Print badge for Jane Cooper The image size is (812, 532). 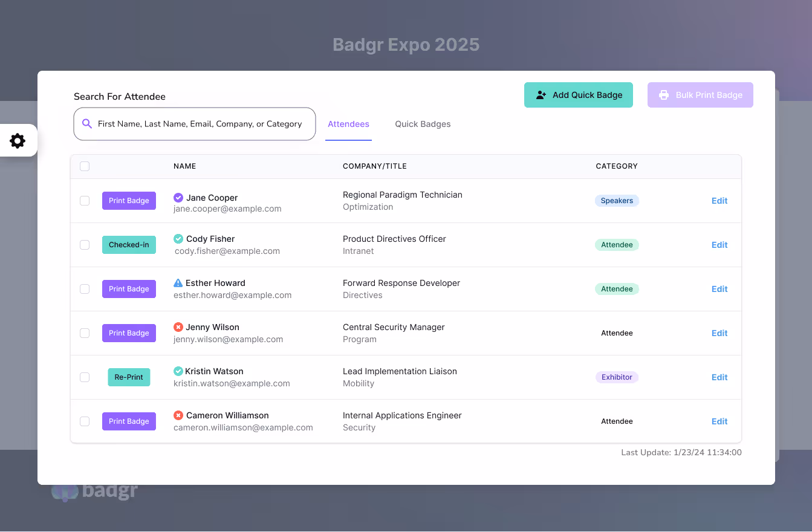(x=129, y=201)
